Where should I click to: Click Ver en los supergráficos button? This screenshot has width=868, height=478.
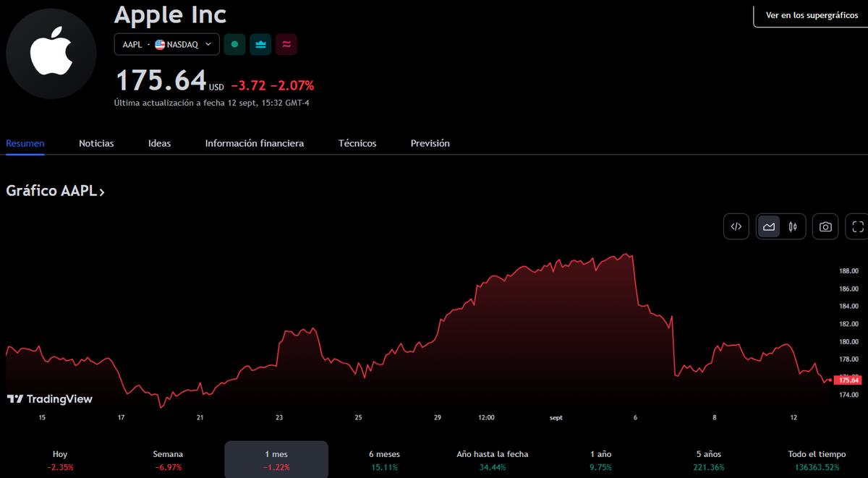(812, 15)
